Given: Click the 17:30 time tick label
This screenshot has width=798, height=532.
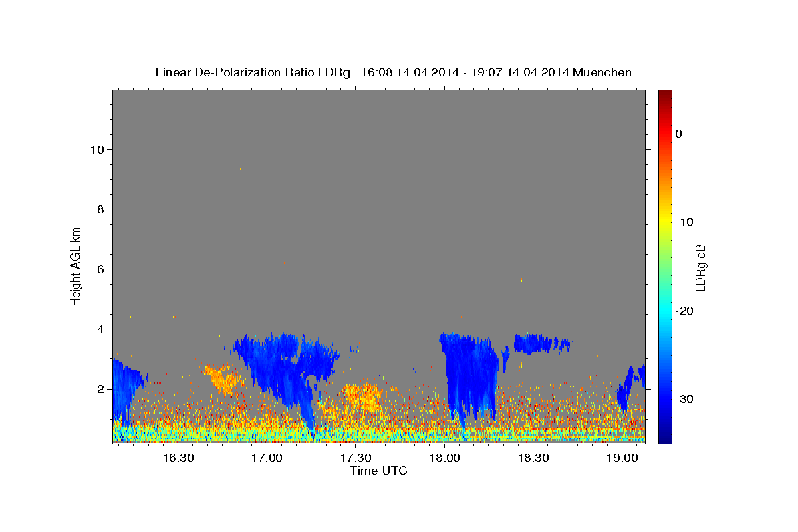Looking at the screenshot, I should [x=356, y=458].
